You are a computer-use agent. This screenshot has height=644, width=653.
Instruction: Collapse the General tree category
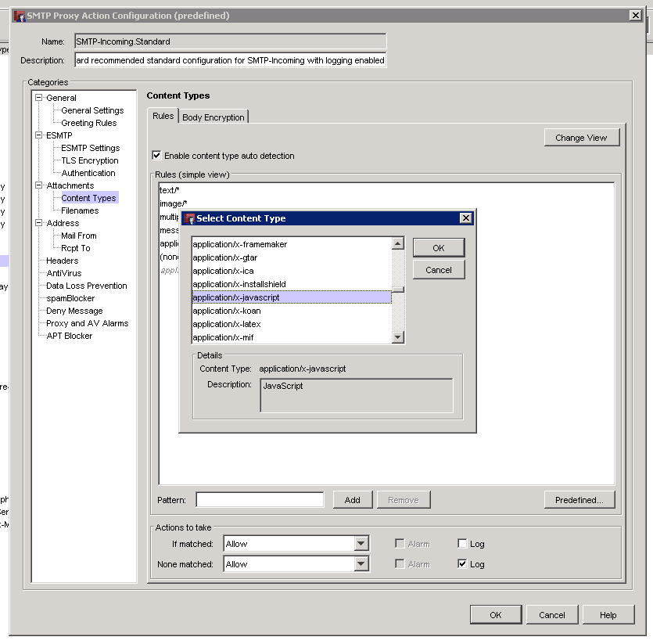tap(38, 98)
